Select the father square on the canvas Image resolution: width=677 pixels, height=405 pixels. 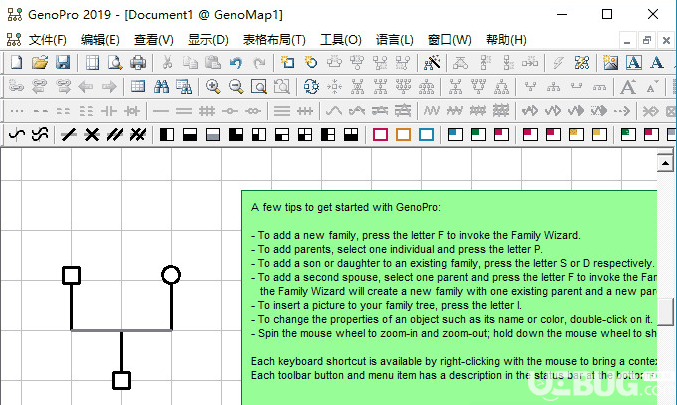72,275
